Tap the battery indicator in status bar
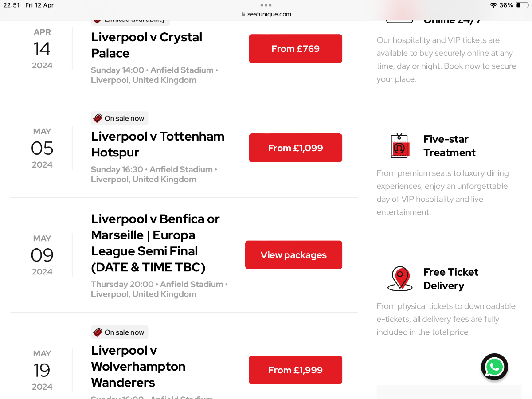532x399 pixels. point(522,5)
